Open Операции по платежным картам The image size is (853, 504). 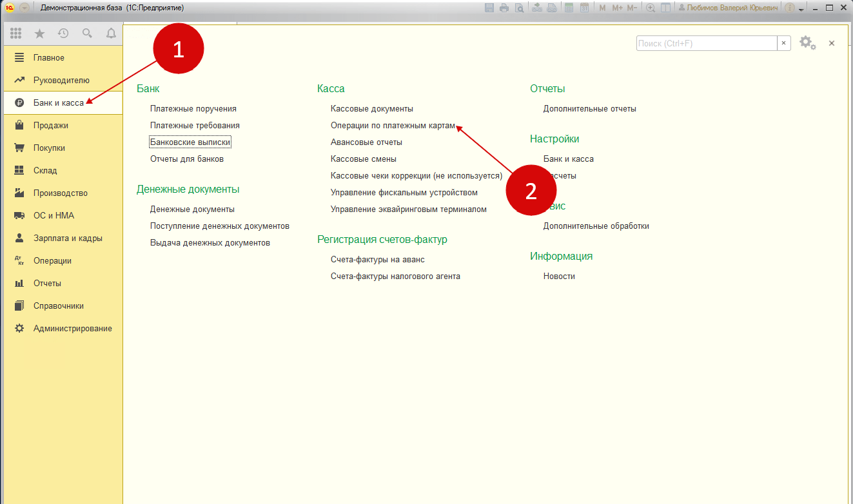[393, 126]
